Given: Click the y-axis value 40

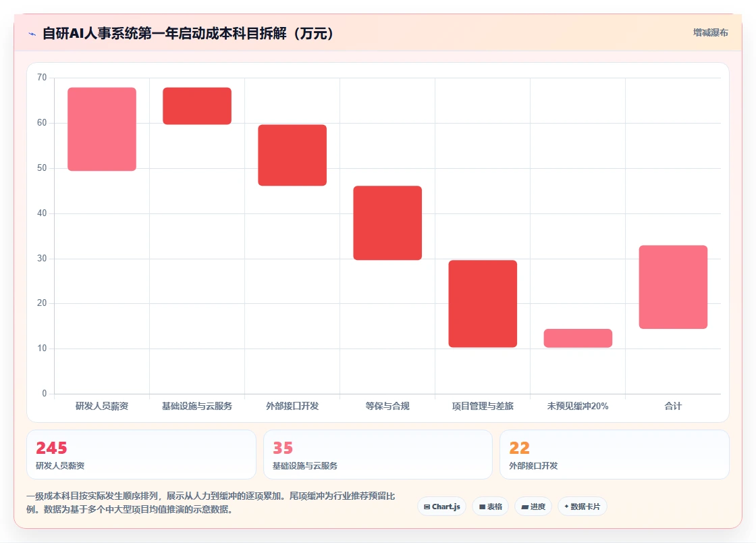Looking at the screenshot, I should pyautogui.click(x=42, y=213).
